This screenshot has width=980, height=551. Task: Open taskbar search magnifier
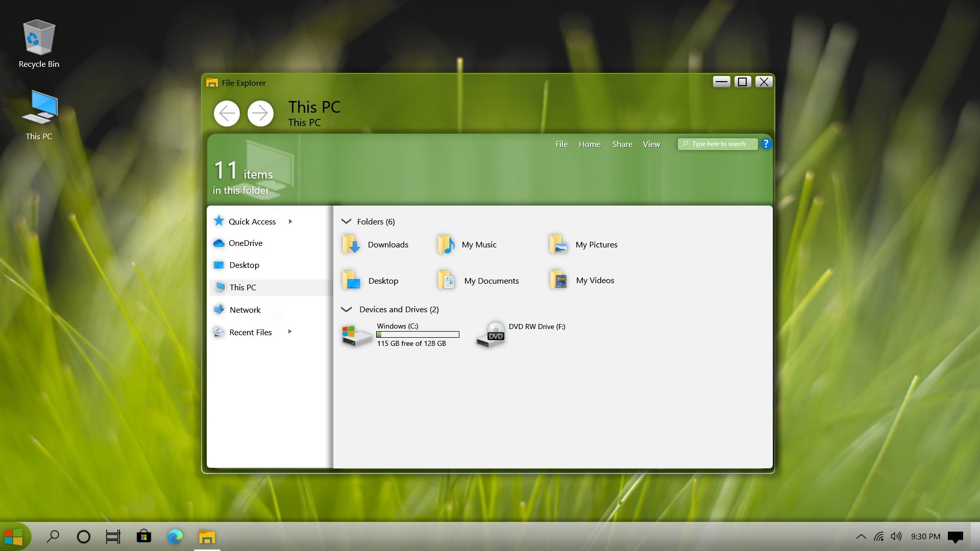coord(53,536)
